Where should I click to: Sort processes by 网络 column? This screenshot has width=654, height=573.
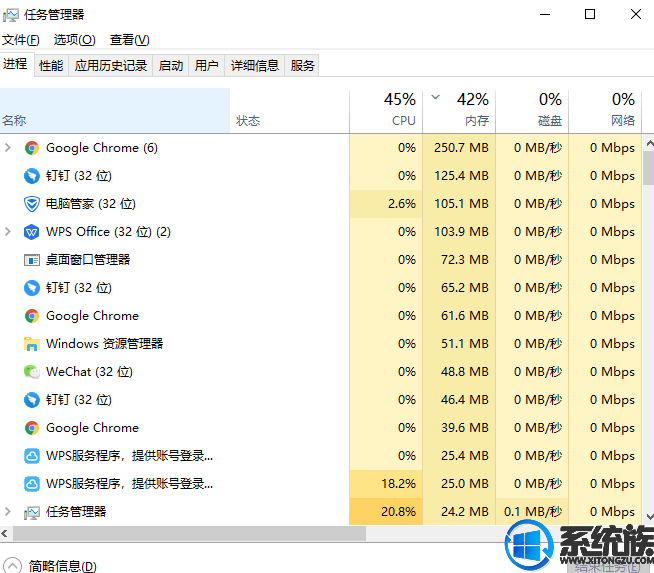coord(605,111)
